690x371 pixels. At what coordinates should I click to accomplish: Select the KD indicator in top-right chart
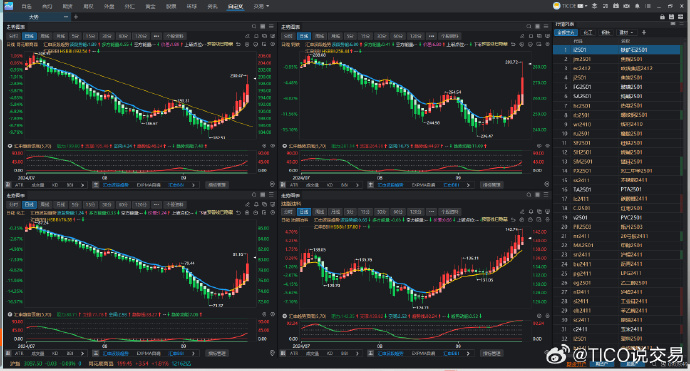click(x=330, y=185)
